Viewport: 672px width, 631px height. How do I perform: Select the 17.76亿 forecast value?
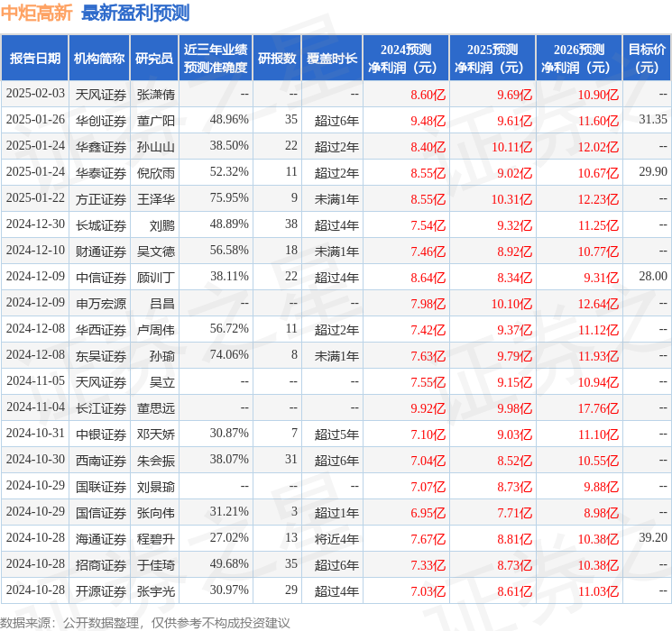pos(596,407)
